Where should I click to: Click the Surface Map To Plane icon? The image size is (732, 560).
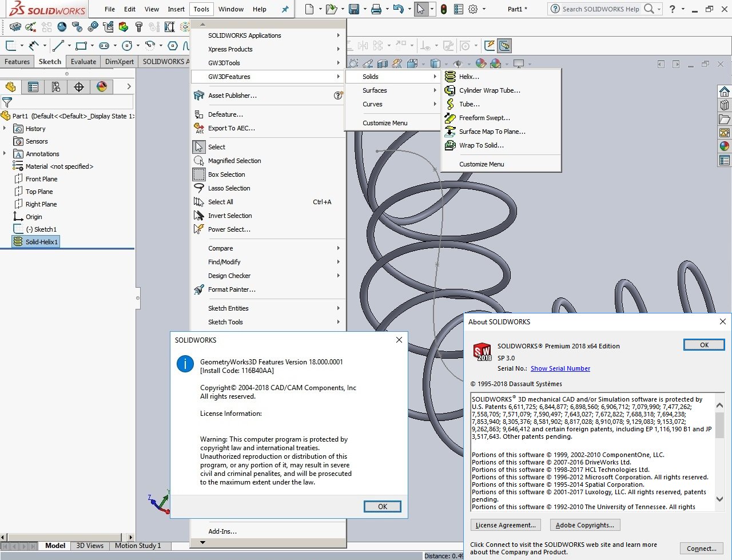[450, 132]
